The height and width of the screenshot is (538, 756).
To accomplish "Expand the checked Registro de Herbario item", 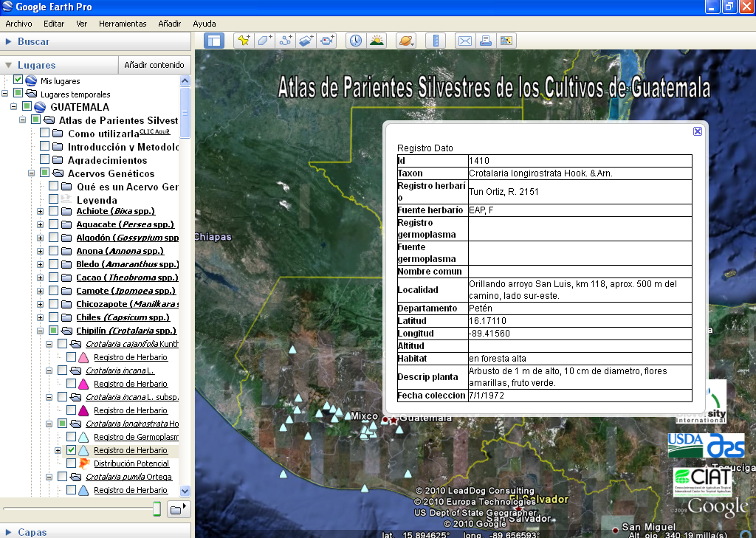I will (x=58, y=450).
